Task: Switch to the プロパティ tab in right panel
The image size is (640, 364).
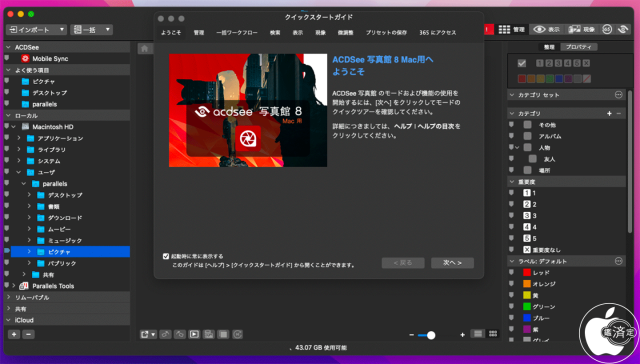Action: (579, 47)
